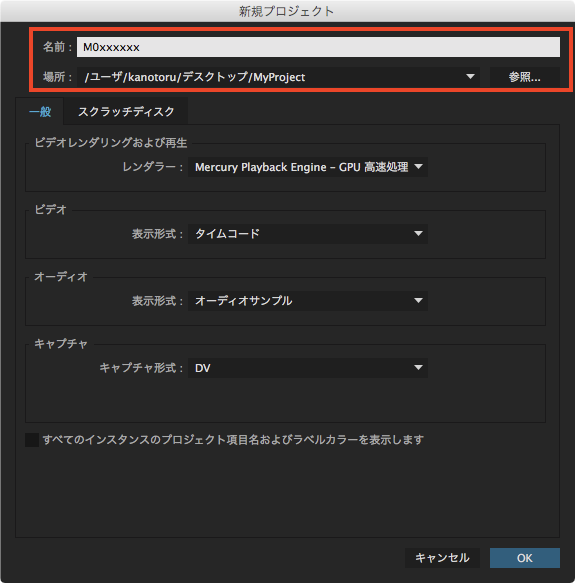Open the レンダラー Mercury Playback Engine dropdown

pos(308,167)
